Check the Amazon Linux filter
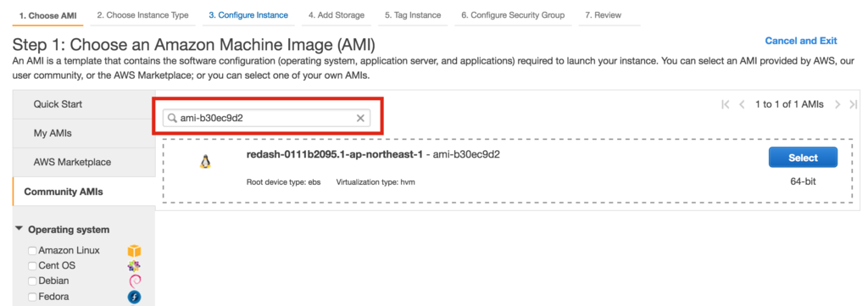Screen dimensions: 868x306 33,251
